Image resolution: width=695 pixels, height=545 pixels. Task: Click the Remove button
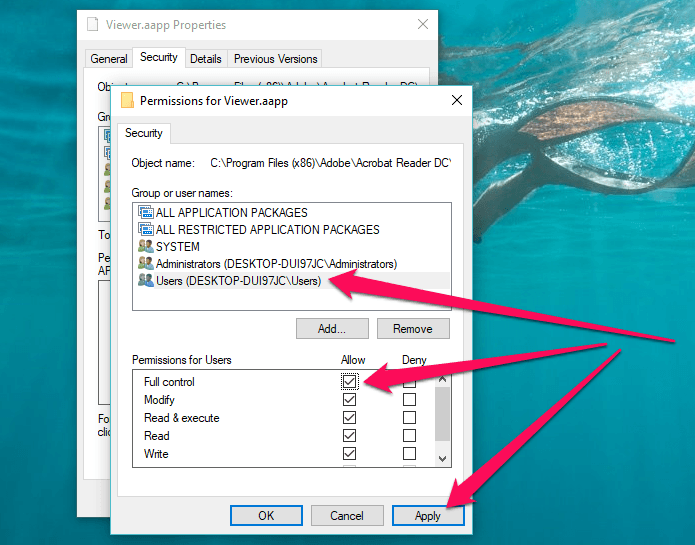pos(413,328)
